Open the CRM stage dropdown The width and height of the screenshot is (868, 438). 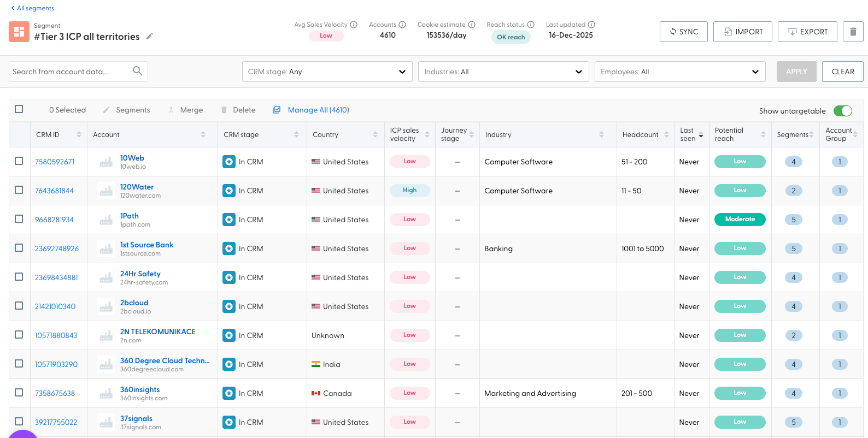tap(327, 72)
